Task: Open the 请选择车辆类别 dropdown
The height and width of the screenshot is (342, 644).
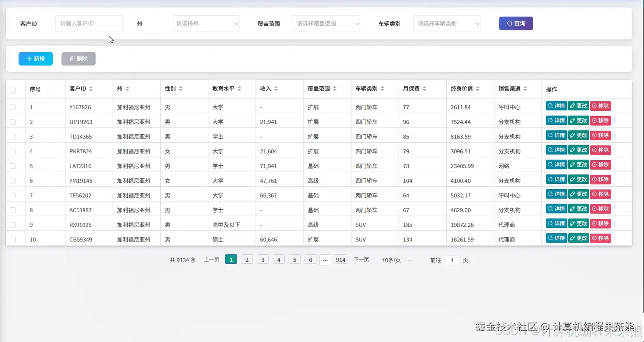Action: coord(447,23)
